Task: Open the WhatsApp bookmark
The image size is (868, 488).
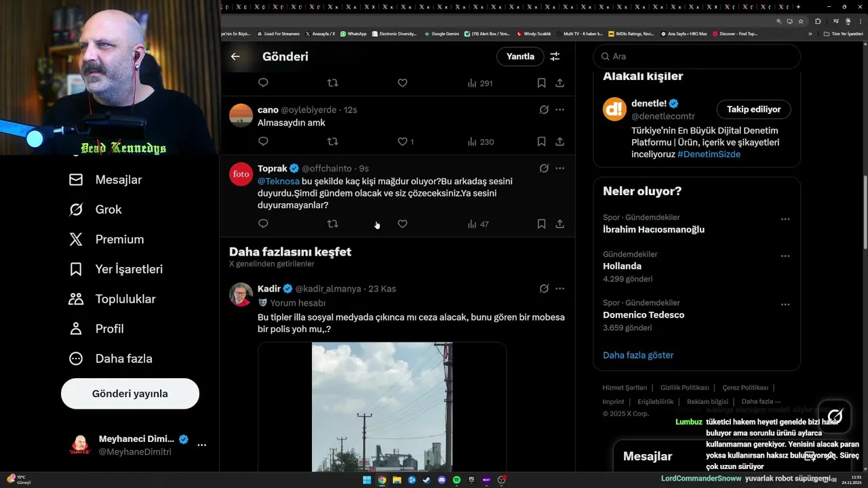Action: tap(353, 33)
